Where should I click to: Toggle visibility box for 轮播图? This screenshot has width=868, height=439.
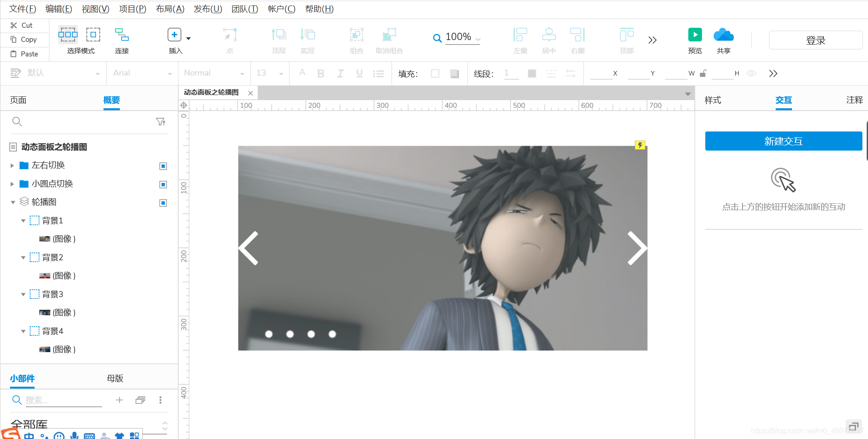(163, 203)
